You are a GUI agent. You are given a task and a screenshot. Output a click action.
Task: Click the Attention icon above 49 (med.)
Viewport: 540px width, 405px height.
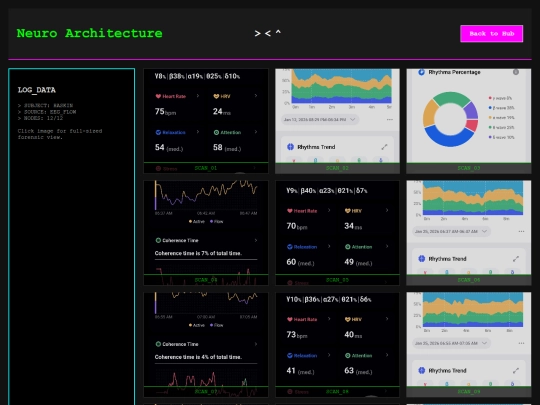[x=347, y=247]
